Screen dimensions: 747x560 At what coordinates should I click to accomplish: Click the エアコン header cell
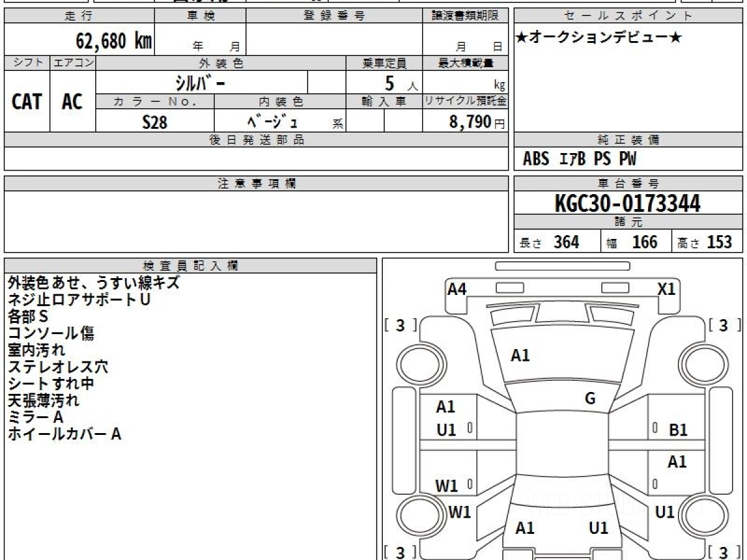(73, 63)
